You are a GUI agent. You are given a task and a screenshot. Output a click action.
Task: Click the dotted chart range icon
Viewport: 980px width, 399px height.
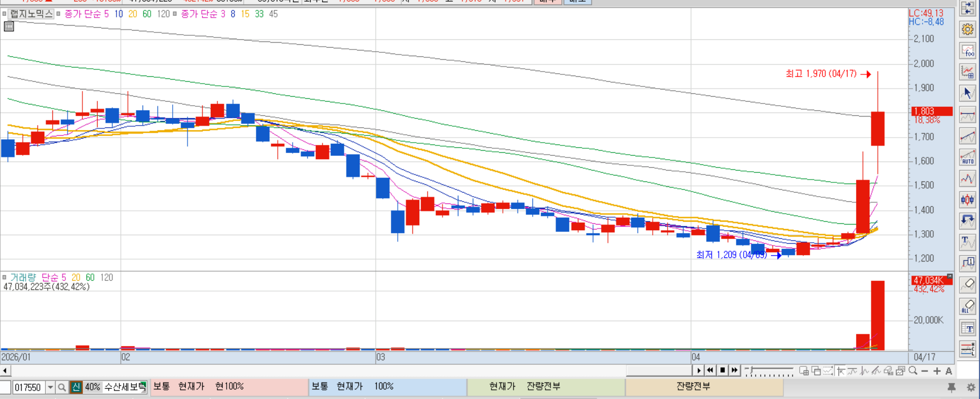[828, 371]
